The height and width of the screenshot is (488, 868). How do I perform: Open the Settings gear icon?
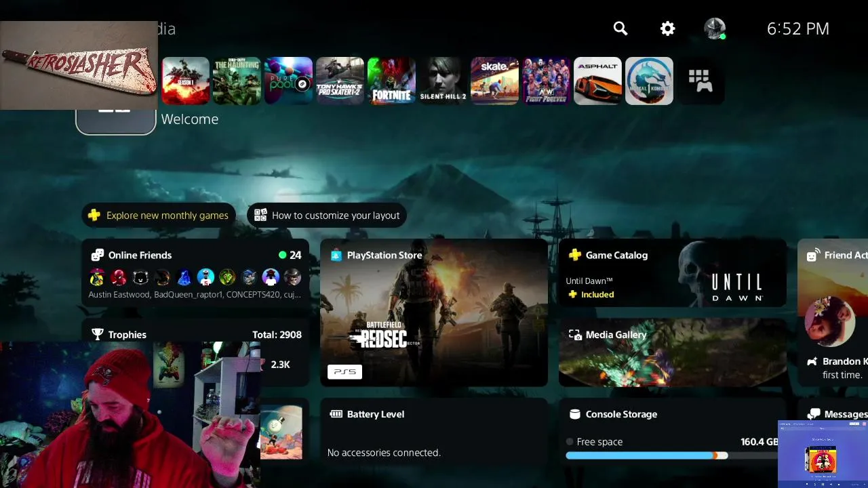coord(668,28)
